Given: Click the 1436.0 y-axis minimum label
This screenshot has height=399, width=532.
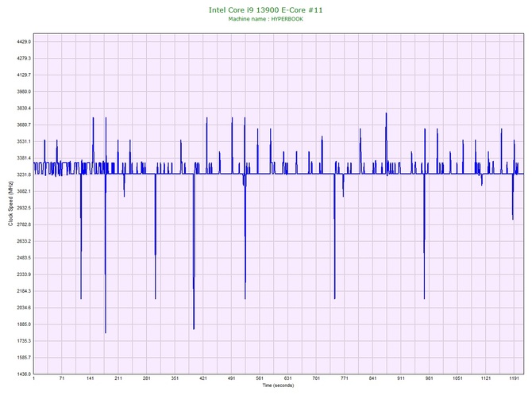Looking at the screenshot, I should tap(24, 374).
